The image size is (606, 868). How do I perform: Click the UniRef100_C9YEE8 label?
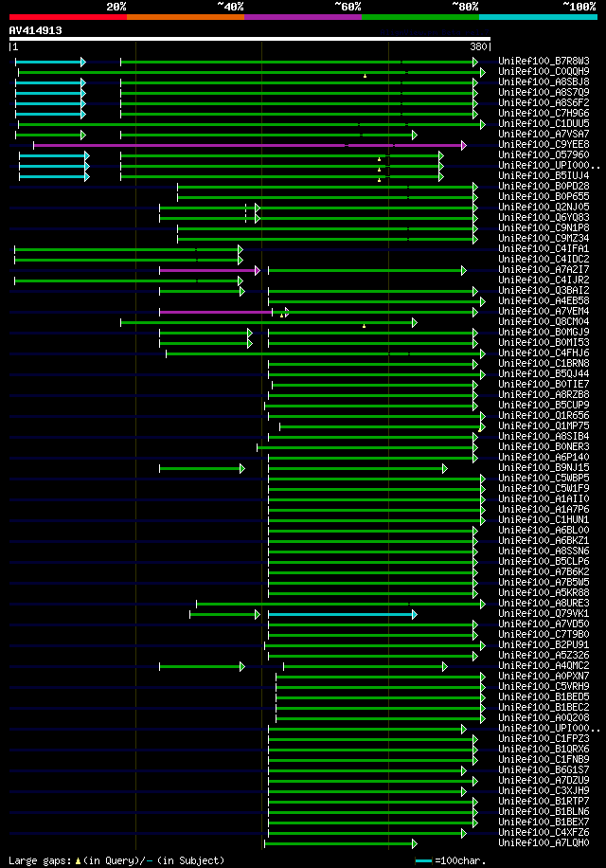click(x=544, y=144)
